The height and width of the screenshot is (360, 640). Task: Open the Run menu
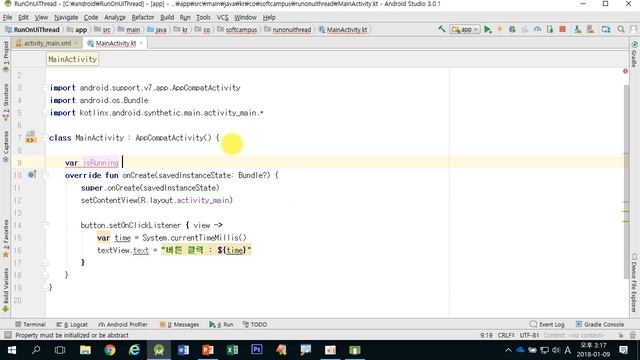pos(185,17)
